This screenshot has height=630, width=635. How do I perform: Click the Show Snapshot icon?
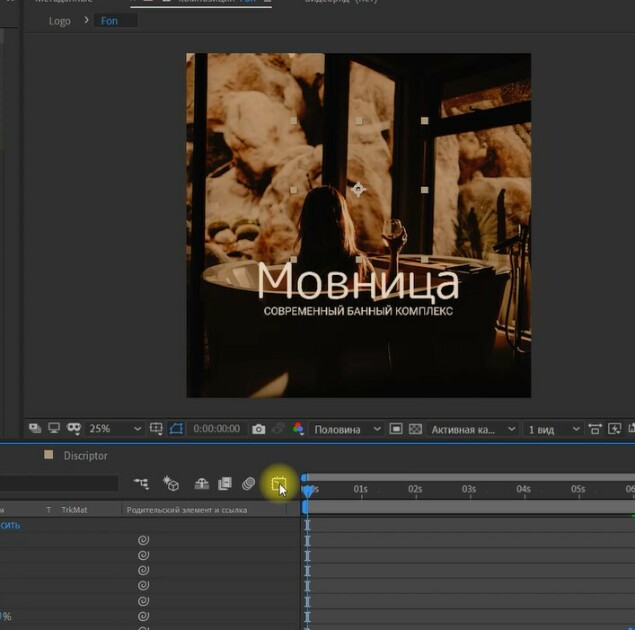pos(278,428)
